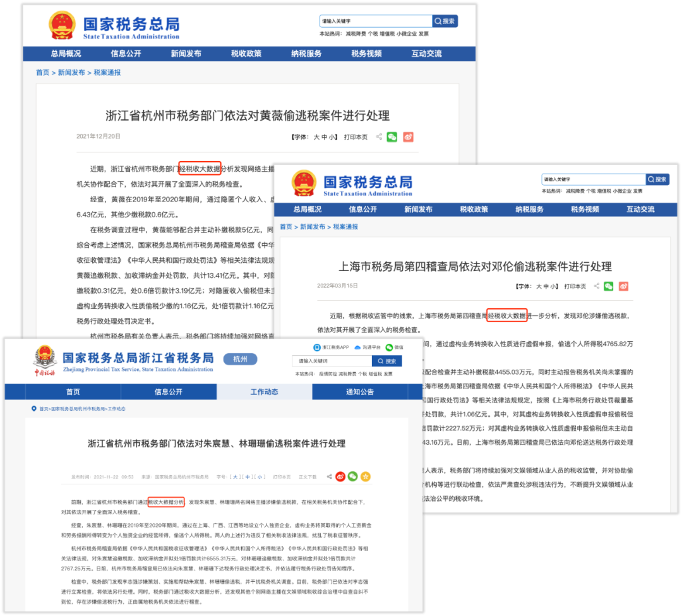Click the date 2021年12月20日
Image resolution: width=682 pixels, height=616 pixels.
[99, 136]
